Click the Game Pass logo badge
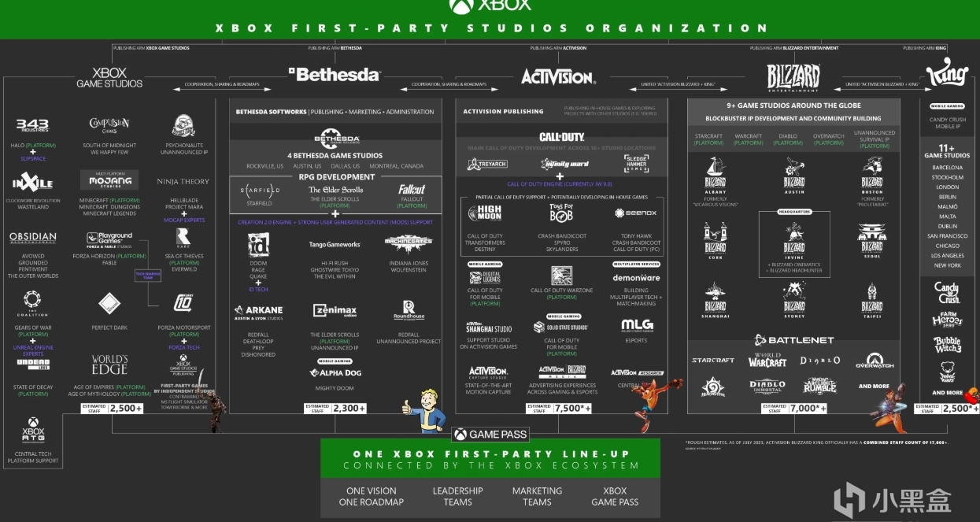The height and width of the screenshot is (522, 980). (490, 434)
